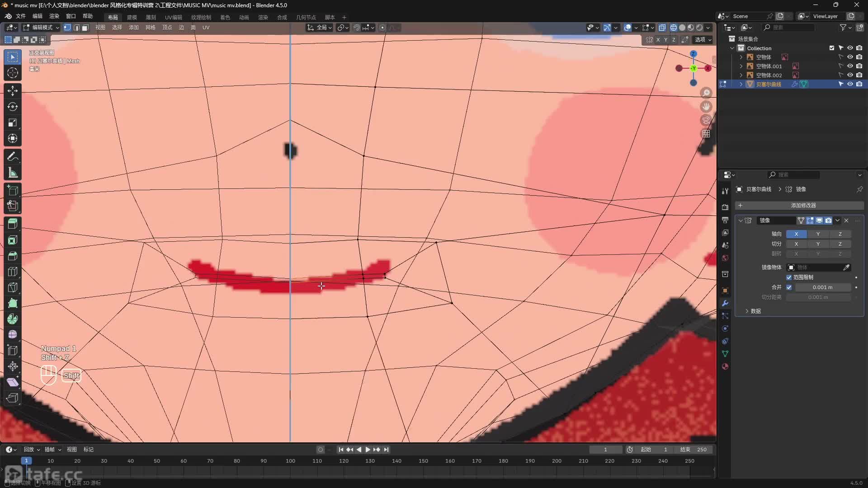Click the viewport camera view icon
This screenshot has width=868, height=488.
click(706, 120)
